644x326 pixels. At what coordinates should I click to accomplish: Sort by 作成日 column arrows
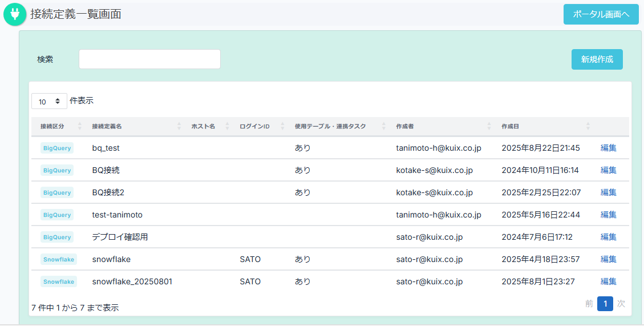588,126
